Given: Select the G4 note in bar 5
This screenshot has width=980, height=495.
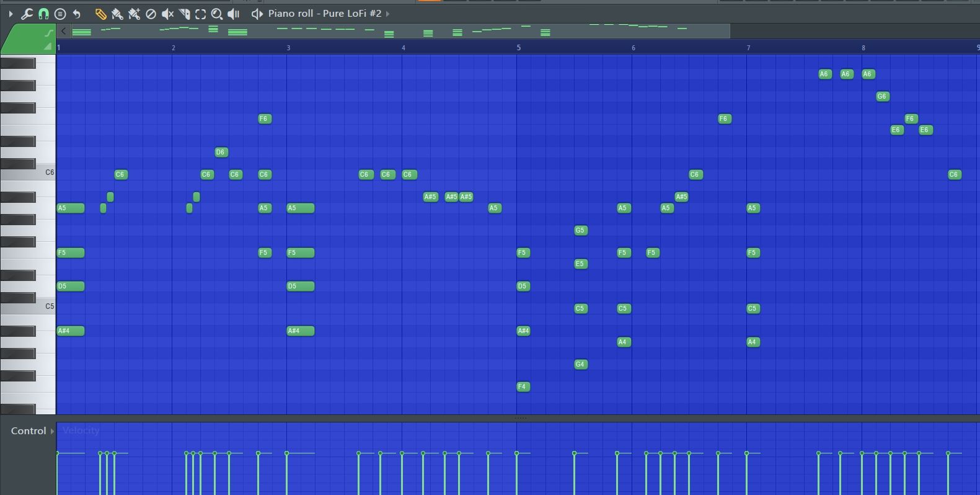Looking at the screenshot, I should (x=581, y=364).
